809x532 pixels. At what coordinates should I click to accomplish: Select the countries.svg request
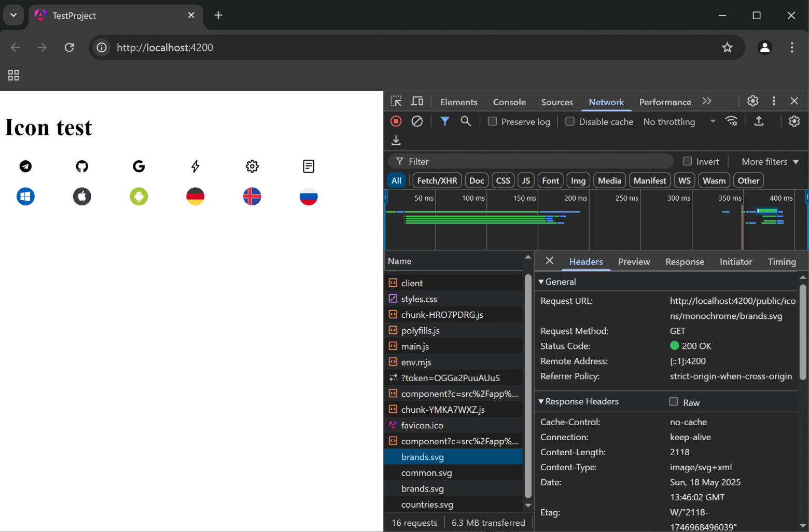click(x=427, y=505)
